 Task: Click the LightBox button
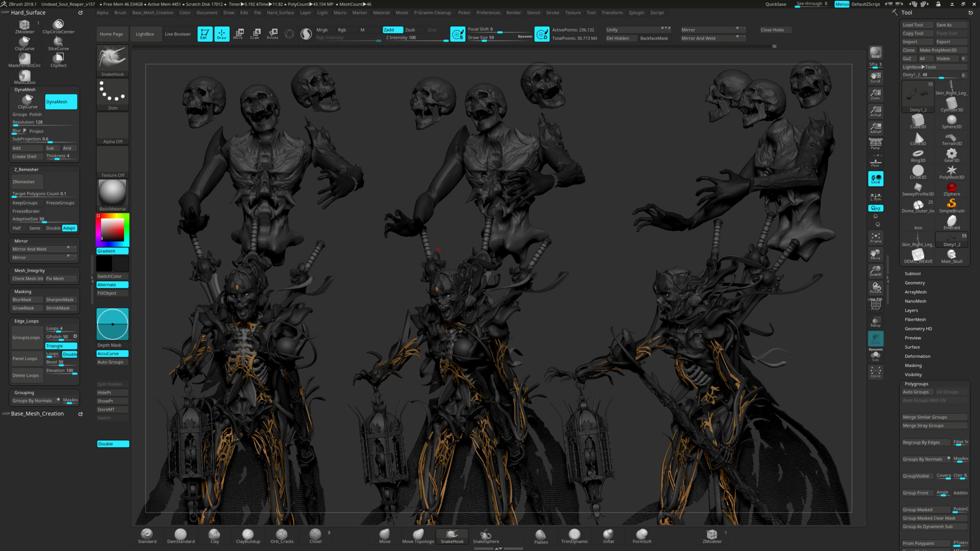pyautogui.click(x=145, y=34)
